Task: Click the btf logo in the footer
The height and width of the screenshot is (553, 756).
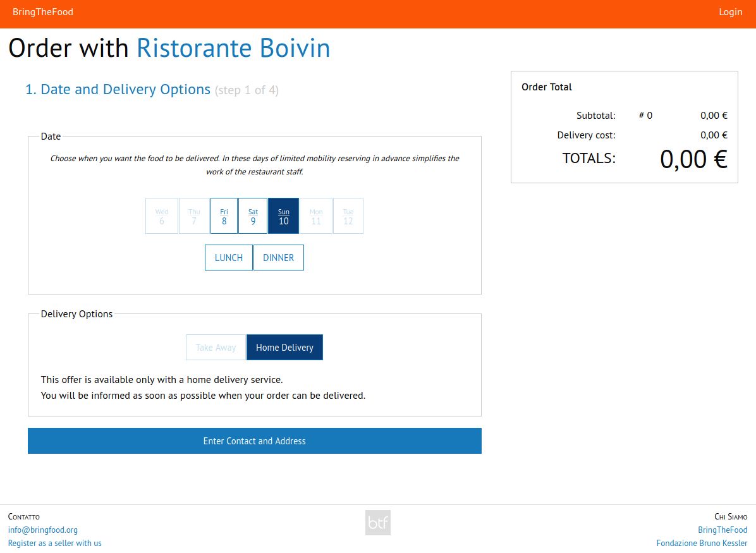Action: click(x=377, y=523)
